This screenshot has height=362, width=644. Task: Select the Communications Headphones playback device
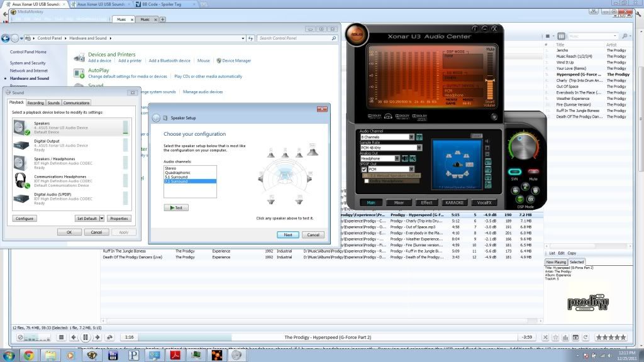point(72,180)
